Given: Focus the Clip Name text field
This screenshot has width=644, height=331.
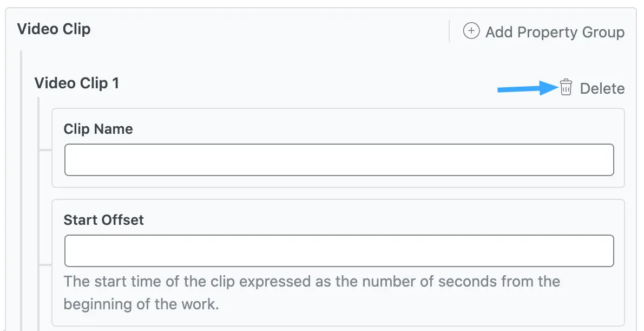Looking at the screenshot, I should click(339, 160).
